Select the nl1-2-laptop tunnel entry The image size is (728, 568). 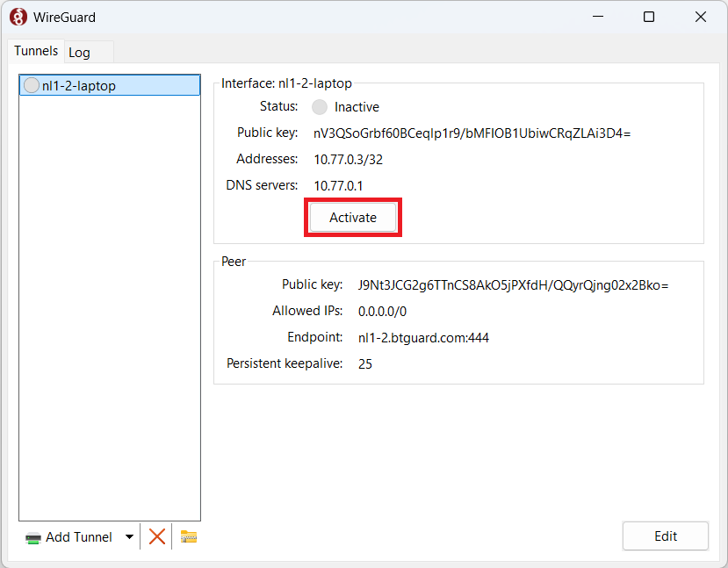(x=79, y=85)
